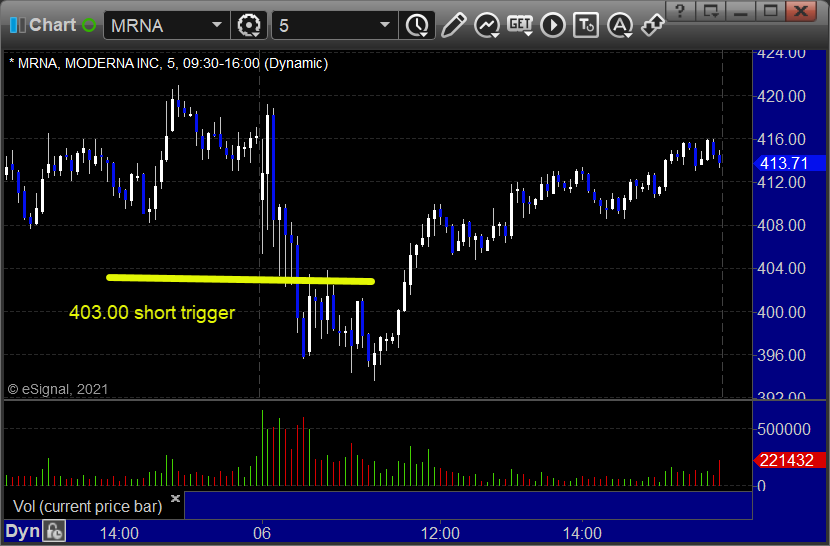Click the blue chart window icon
This screenshot has width=830, height=546.
pos(17,25)
